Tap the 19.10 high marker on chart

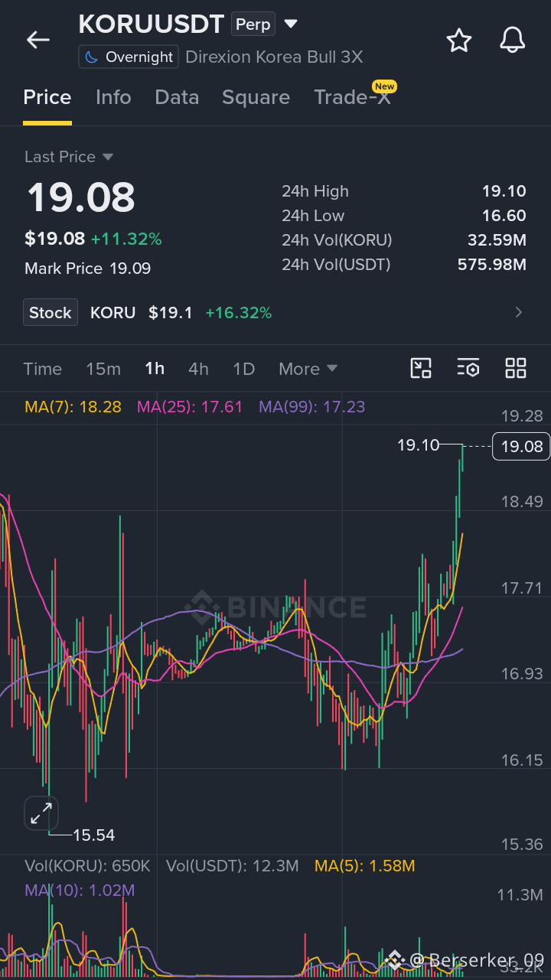pos(418,444)
